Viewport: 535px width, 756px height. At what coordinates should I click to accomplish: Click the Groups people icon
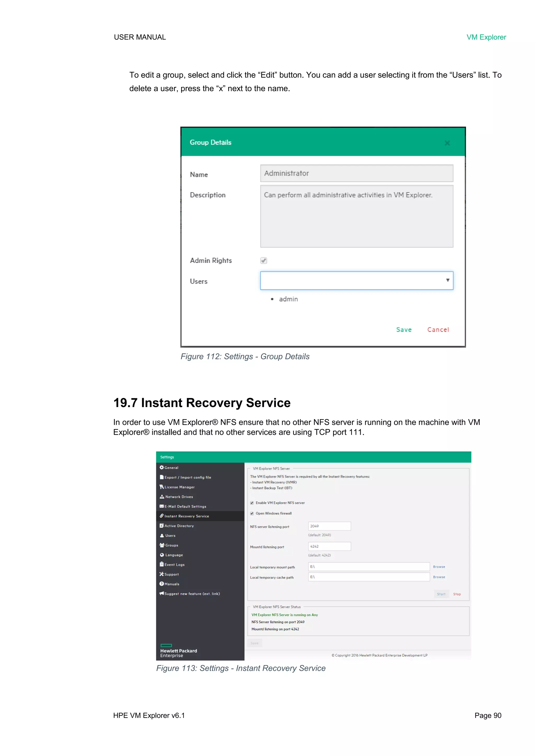[x=162, y=545]
